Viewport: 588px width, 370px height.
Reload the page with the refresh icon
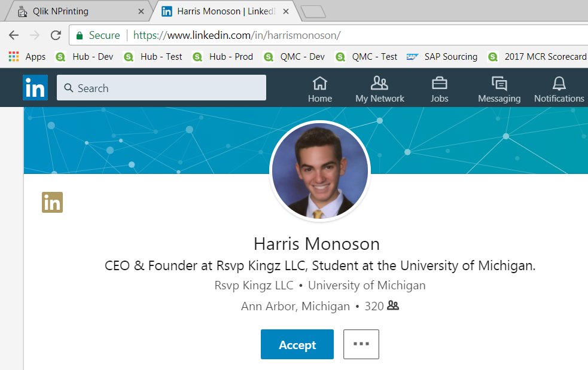point(56,35)
